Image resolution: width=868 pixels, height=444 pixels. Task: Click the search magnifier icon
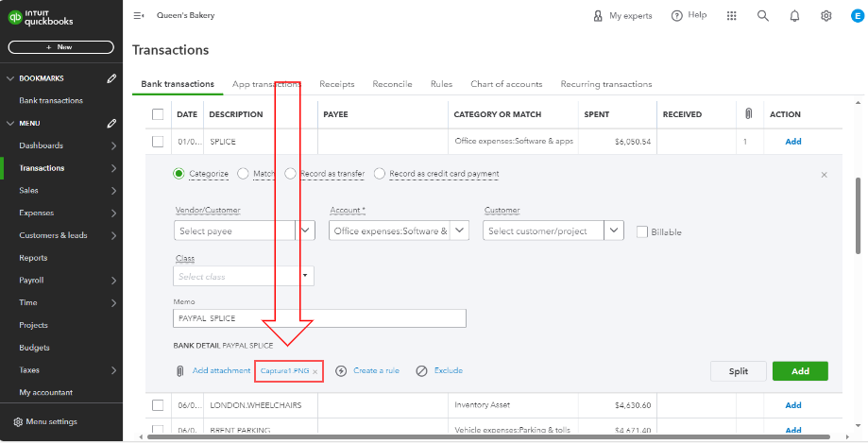click(x=763, y=16)
